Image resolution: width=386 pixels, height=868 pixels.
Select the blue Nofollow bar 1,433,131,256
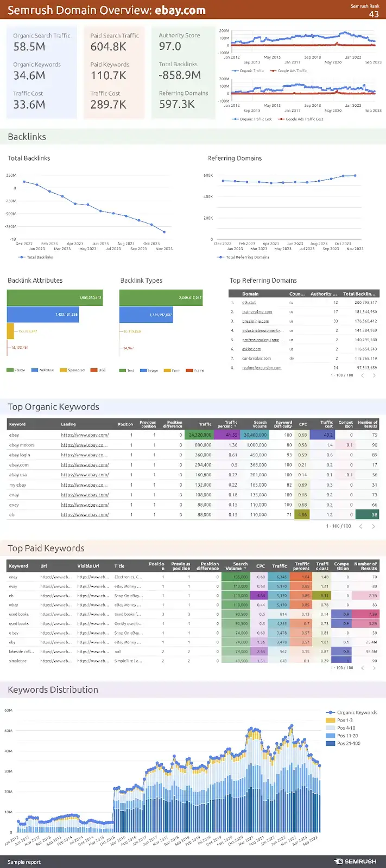[x=43, y=314]
